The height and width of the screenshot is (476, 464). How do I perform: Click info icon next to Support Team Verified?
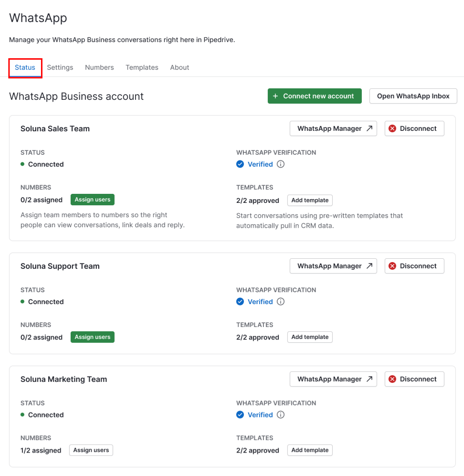(281, 302)
